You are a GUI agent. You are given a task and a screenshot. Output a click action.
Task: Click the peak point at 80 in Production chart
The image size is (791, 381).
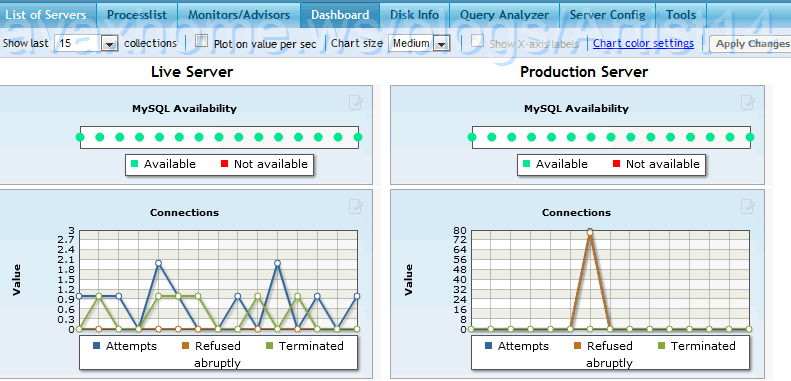coord(590,232)
